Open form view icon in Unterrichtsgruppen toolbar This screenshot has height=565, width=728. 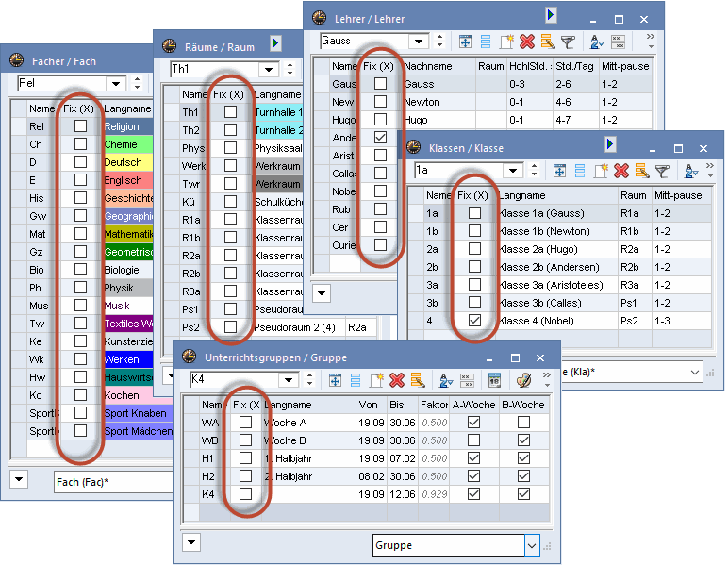tap(356, 380)
